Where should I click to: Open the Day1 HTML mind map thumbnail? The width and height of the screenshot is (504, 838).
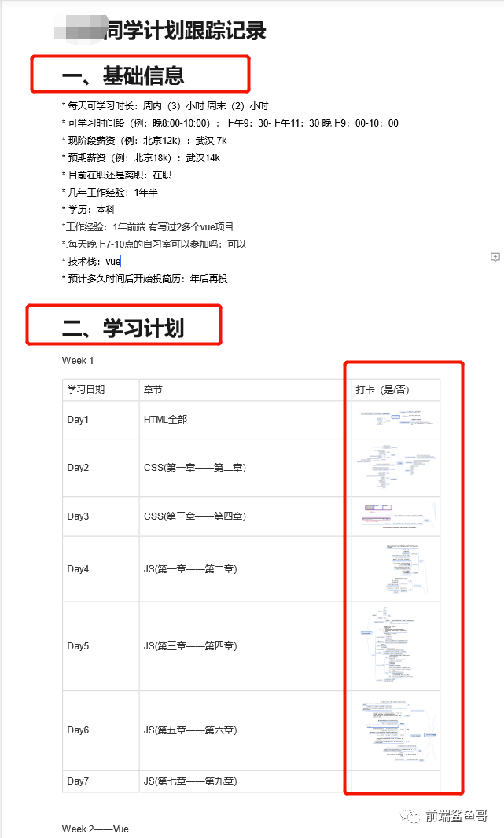coord(396,419)
